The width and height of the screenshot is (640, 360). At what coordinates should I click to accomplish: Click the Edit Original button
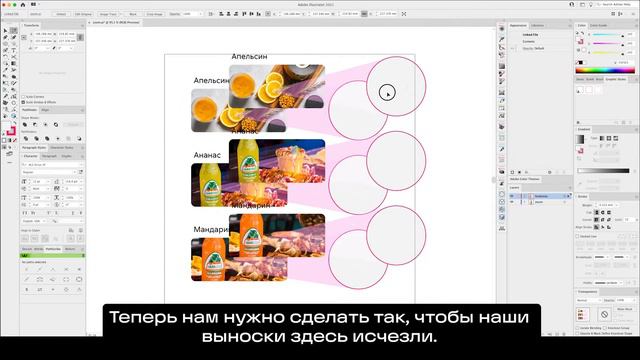click(x=83, y=14)
